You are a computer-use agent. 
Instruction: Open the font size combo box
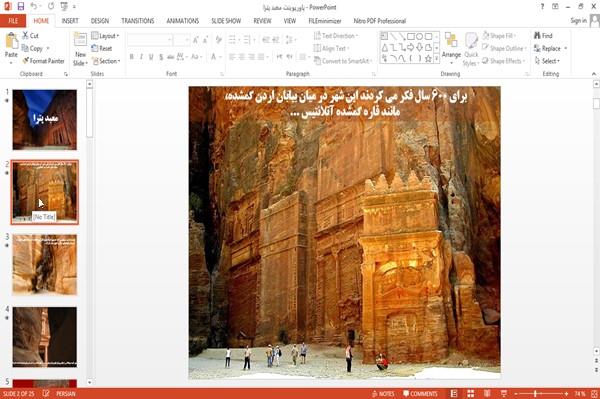181,40
